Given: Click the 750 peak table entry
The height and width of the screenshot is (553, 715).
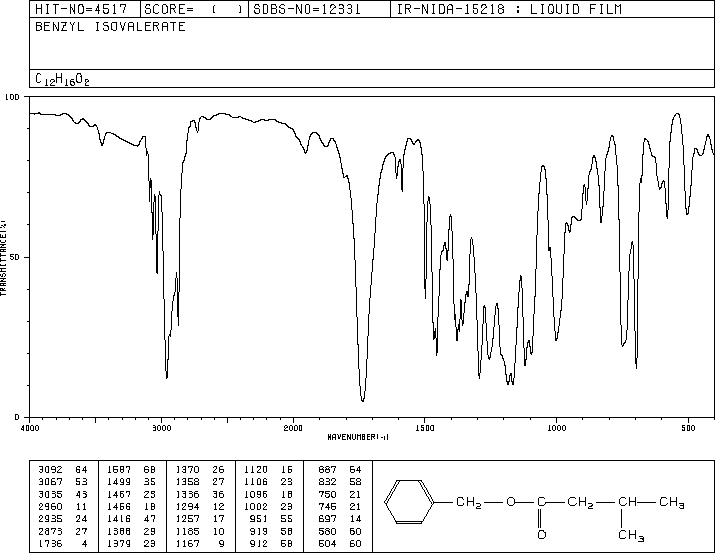Looking at the screenshot, I should tap(340, 494).
